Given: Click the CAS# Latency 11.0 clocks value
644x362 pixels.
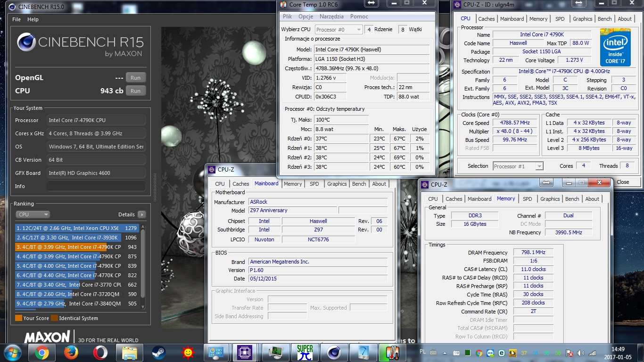Looking at the screenshot, I should (x=533, y=270).
